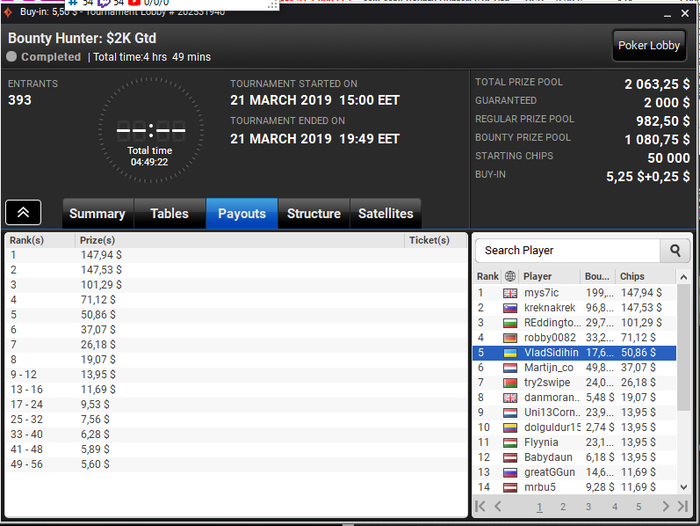Go to next page of players

coord(666,506)
